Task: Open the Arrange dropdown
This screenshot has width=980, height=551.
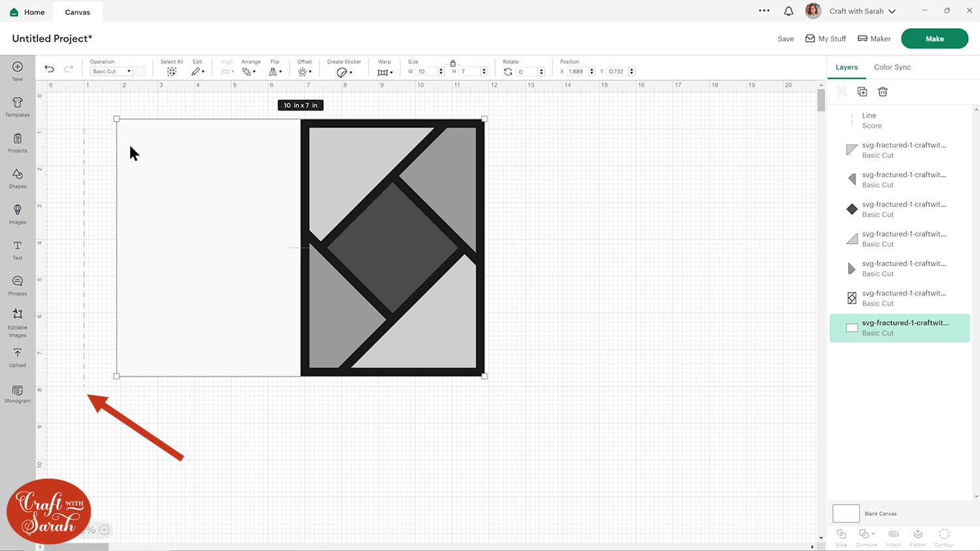Action: pyautogui.click(x=250, y=68)
